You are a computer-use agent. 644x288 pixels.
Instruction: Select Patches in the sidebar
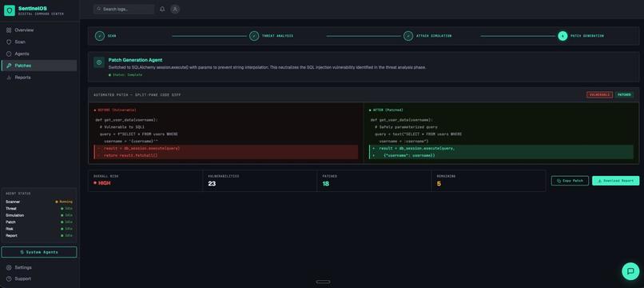(39, 66)
